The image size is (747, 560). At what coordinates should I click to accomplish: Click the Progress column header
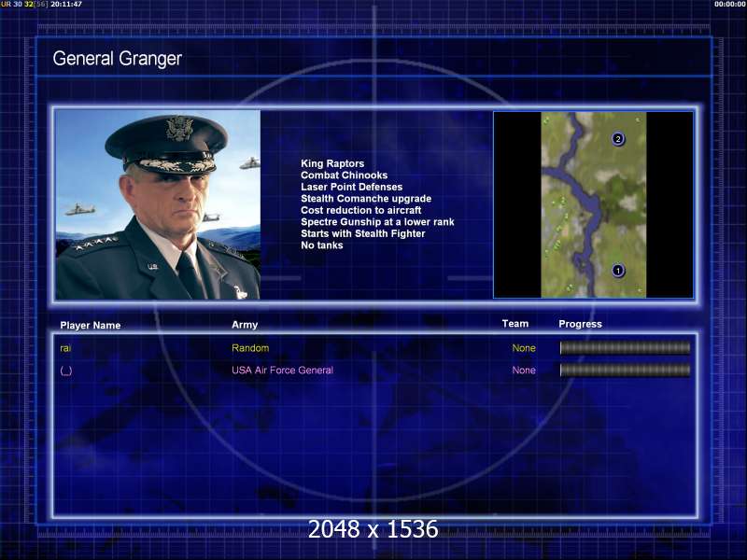[580, 324]
